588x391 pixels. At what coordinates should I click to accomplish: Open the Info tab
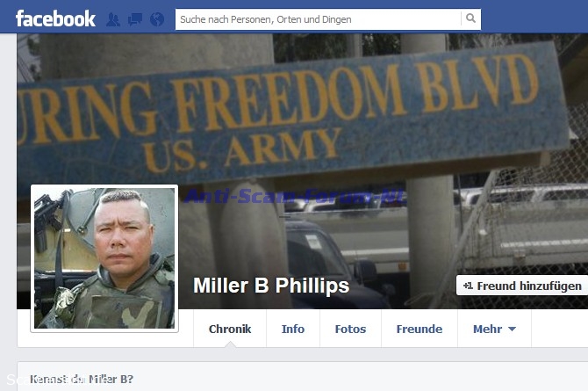(293, 329)
